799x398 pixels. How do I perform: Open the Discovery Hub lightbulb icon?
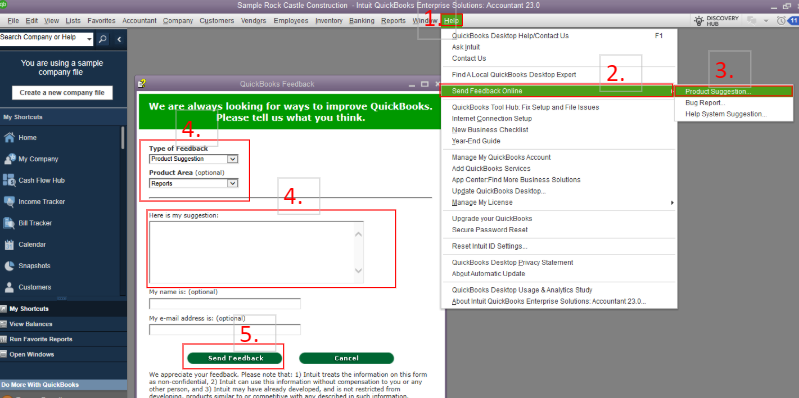click(700, 21)
